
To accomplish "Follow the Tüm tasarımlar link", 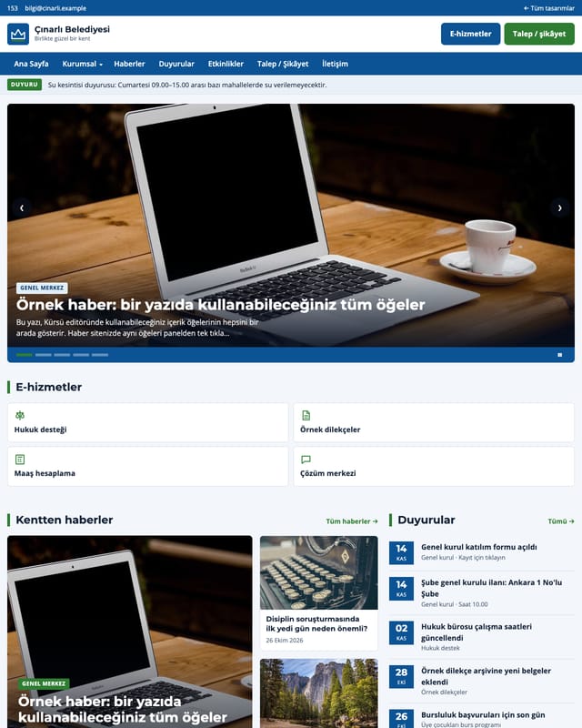I will coord(549,8).
